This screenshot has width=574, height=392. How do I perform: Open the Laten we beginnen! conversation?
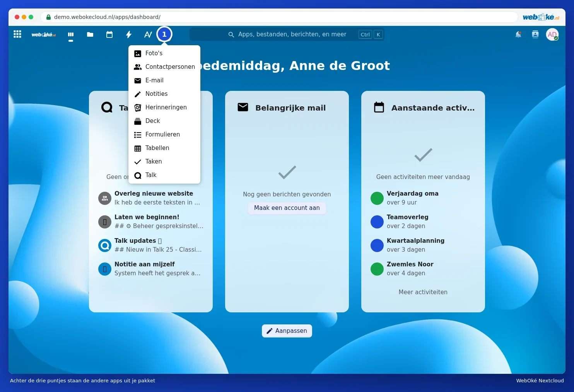tap(151, 222)
